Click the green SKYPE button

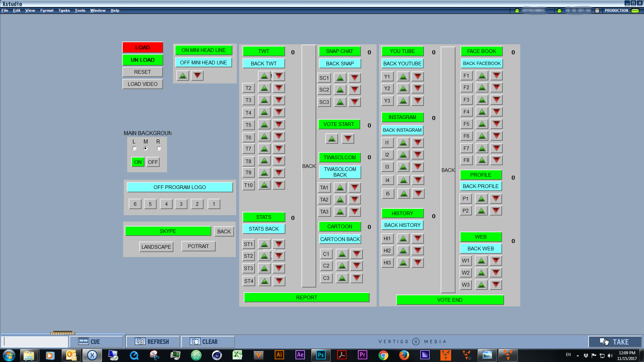168,231
